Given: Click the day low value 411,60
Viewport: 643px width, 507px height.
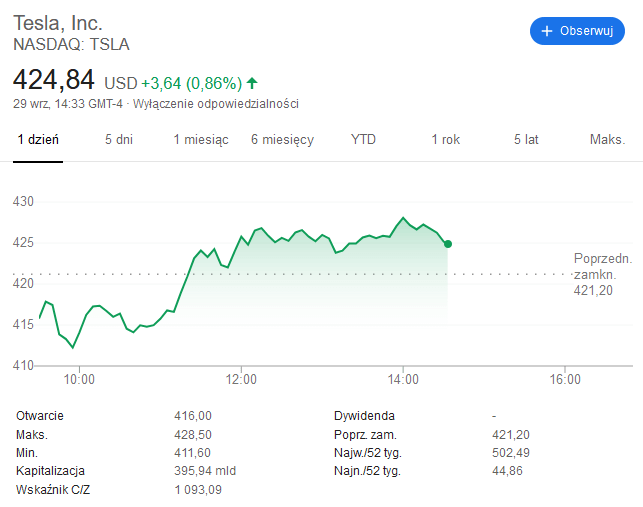Looking at the screenshot, I should [x=192, y=452].
